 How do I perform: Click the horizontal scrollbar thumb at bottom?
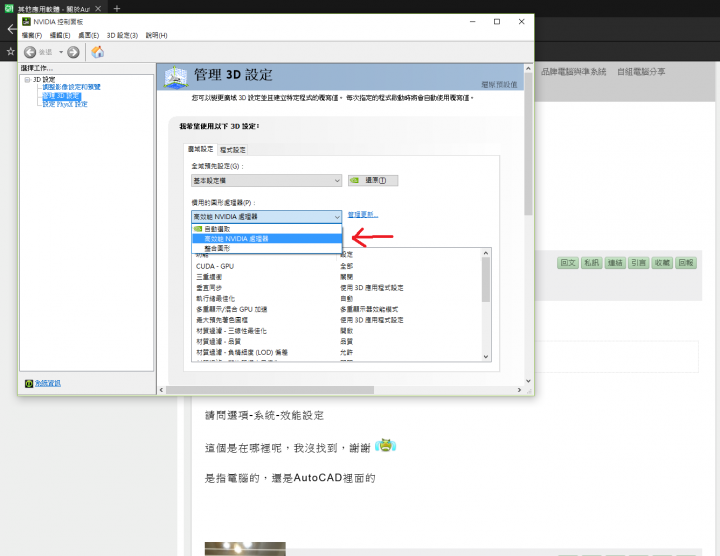[x=270, y=390]
